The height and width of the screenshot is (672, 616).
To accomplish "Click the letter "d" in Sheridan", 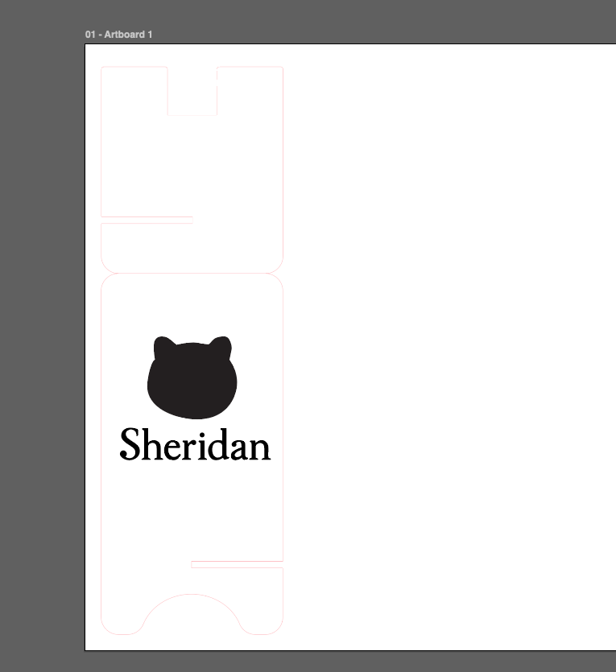I will [x=213, y=445].
